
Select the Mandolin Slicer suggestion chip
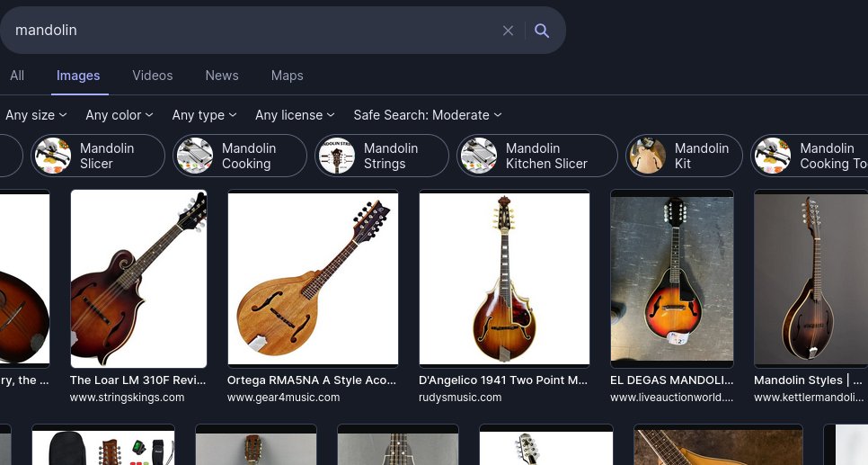click(x=98, y=156)
